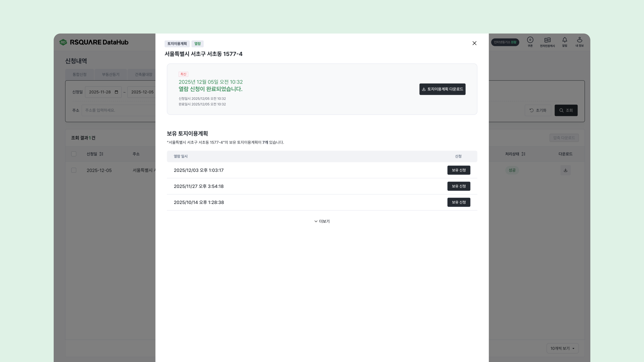The width and height of the screenshot is (644, 362).
Task: Sort by 신청일 column icon
Action: point(101,154)
